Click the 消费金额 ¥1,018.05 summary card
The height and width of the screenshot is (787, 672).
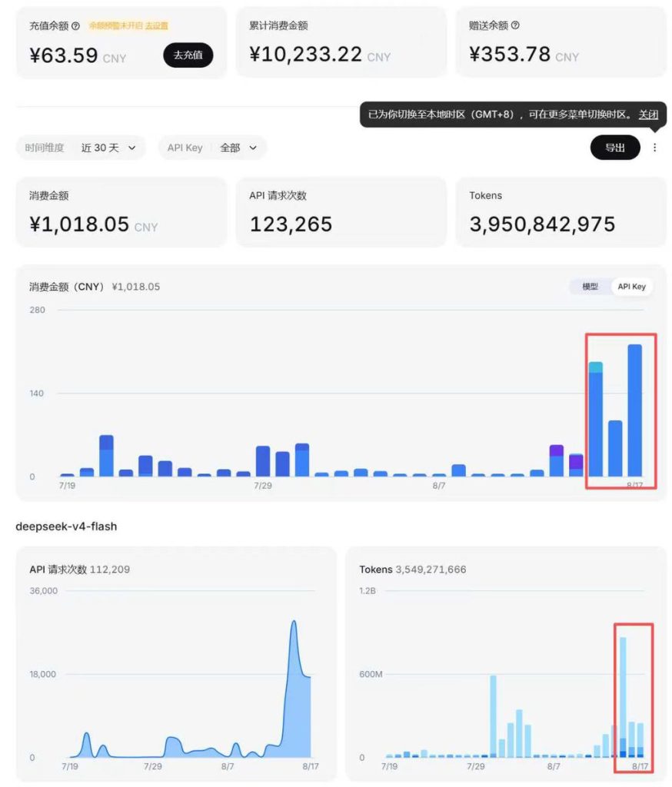[x=121, y=212]
